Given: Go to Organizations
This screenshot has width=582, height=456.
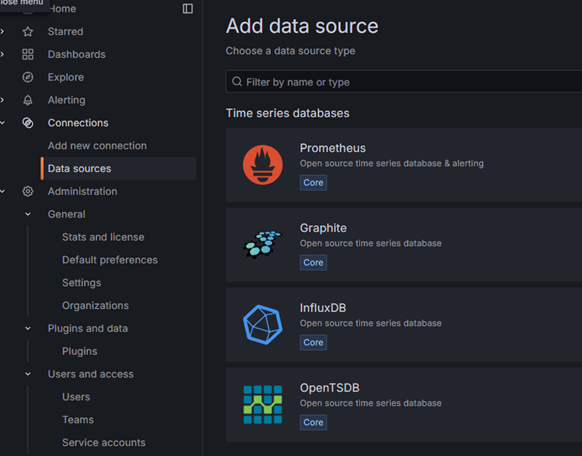Looking at the screenshot, I should pos(95,306).
